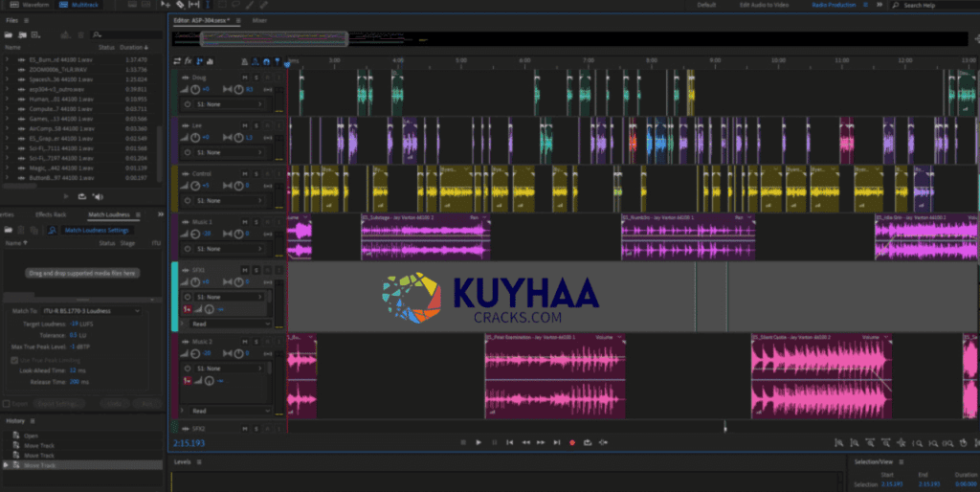Toggle the metronome icon
The width and height of the screenshot is (980, 492).
coord(245,61)
